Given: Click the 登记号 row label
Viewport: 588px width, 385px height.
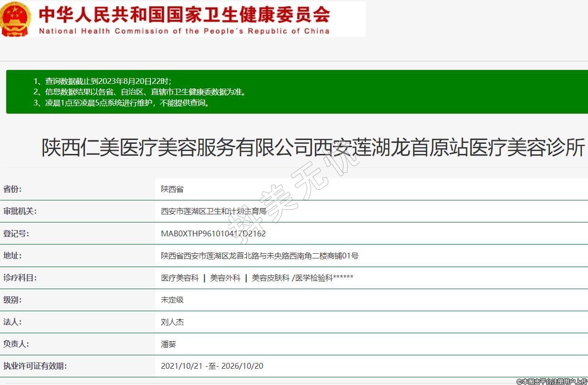Looking at the screenshot, I should (16, 233).
